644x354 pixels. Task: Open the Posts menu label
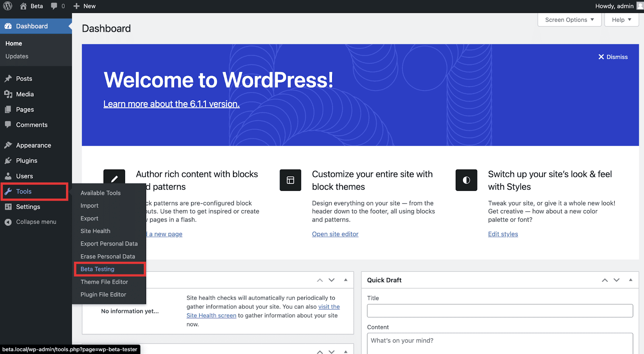[x=24, y=79]
